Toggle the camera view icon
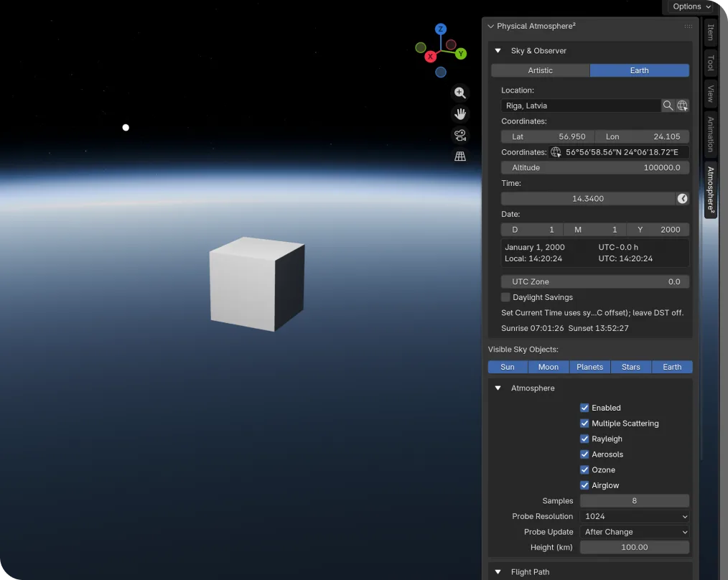This screenshot has height=580, width=728. pos(459,135)
